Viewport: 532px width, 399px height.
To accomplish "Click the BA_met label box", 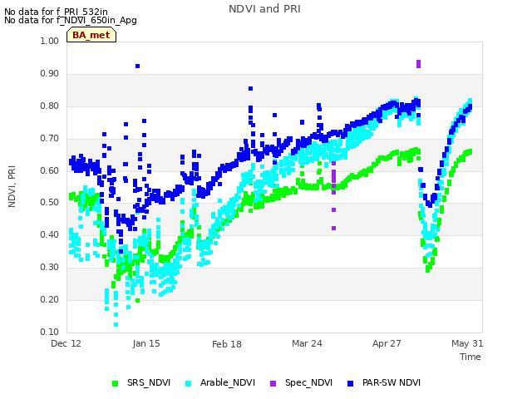I will click(x=91, y=35).
